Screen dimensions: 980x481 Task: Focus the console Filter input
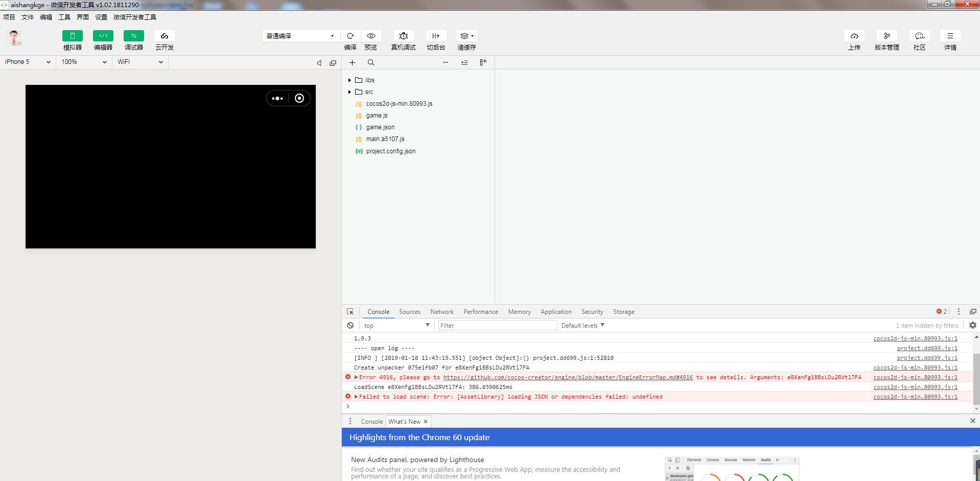497,326
